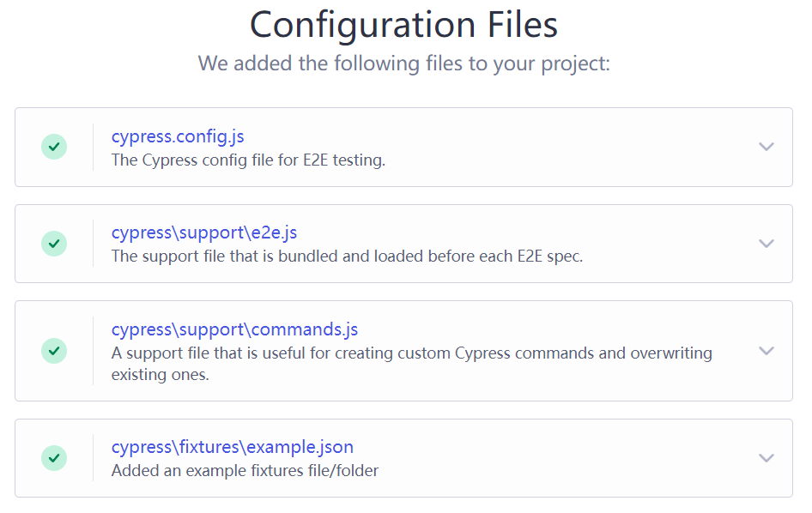Click the green checkmark beside cypress\fixtures\example.json
Screen dimensions: 812x513
pyautogui.click(x=54, y=458)
